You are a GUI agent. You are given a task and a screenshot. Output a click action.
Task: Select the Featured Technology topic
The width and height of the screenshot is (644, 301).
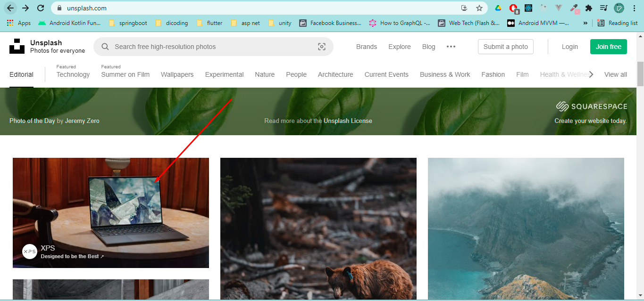click(73, 74)
